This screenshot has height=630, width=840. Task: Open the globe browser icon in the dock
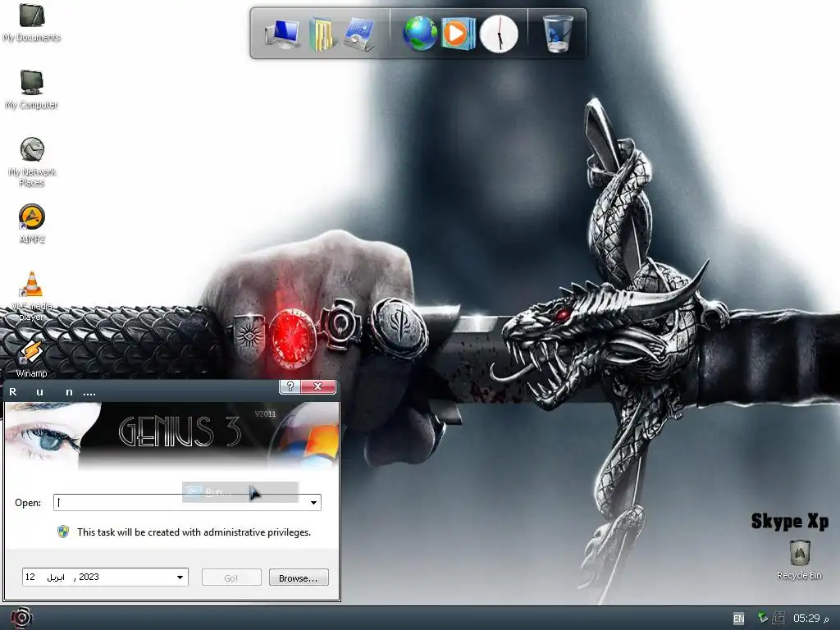(x=420, y=33)
